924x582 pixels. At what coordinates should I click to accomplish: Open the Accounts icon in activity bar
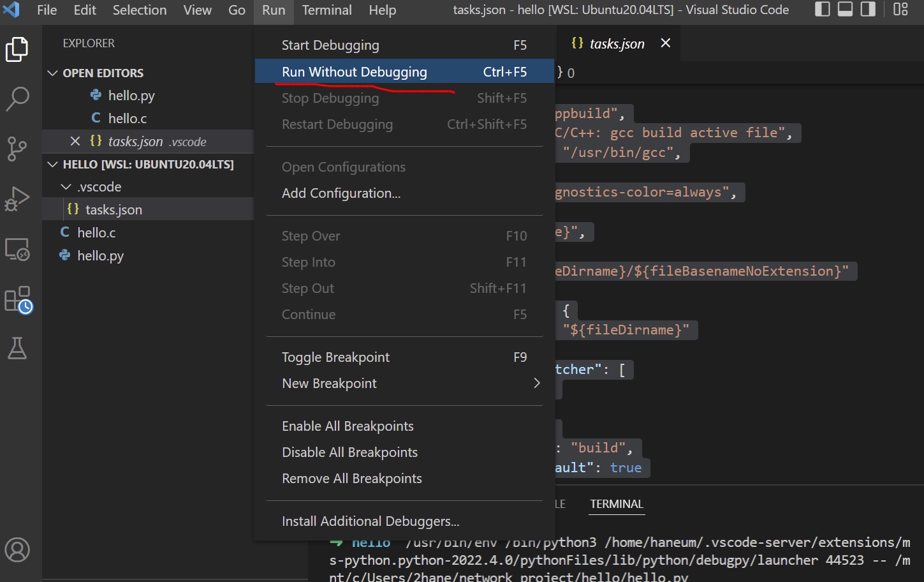17,549
